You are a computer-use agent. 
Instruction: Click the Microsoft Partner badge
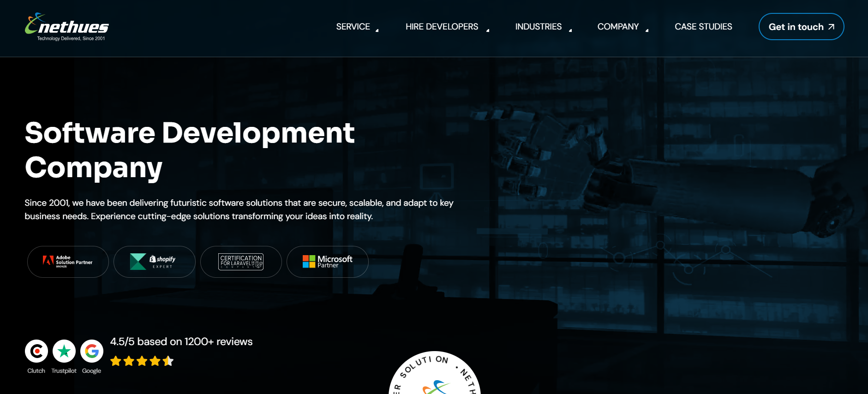(x=328, y=262)
